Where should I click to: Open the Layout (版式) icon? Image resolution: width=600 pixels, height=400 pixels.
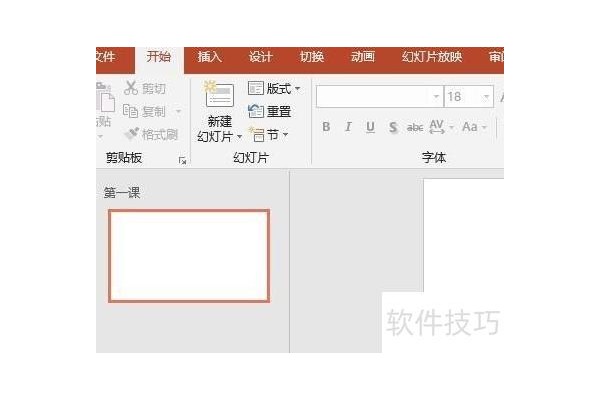click(256, 88)
